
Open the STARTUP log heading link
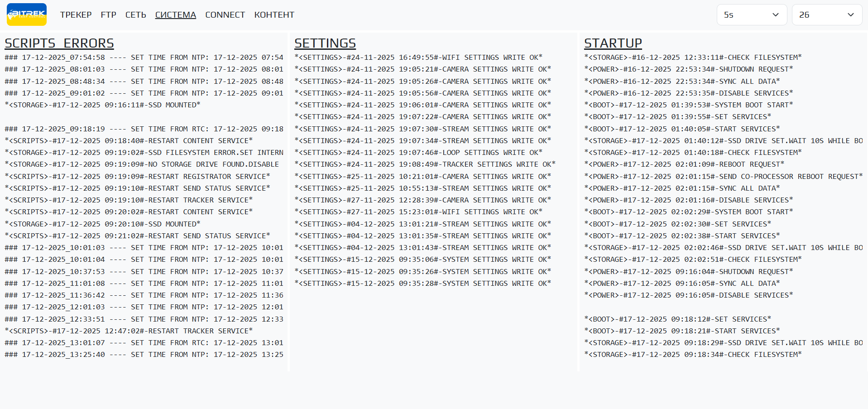613,43
